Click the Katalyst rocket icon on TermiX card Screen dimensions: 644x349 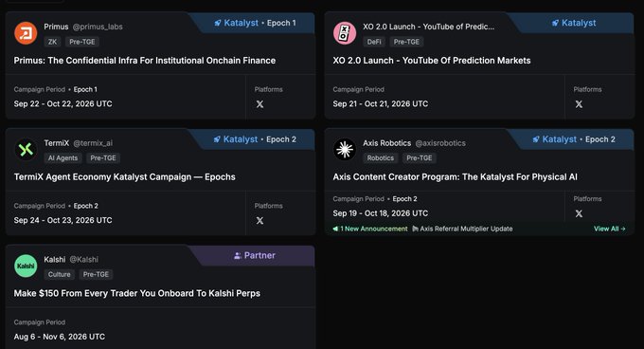click(217, 139)
